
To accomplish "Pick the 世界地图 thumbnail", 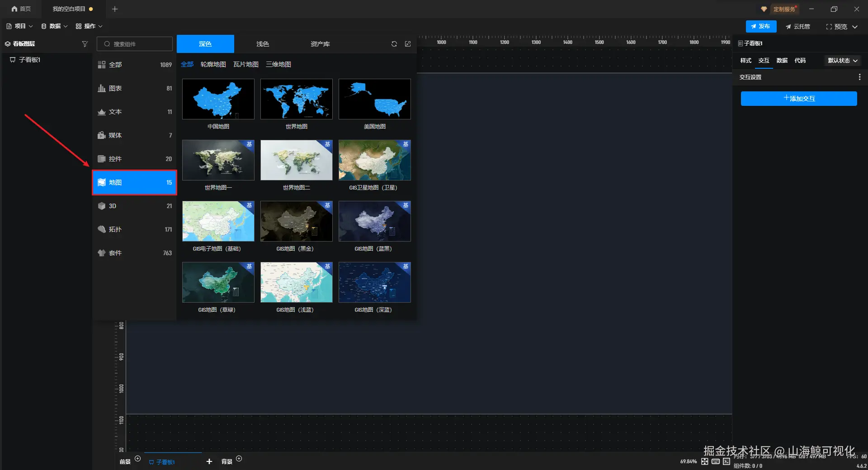I will (x=297, y=99).
